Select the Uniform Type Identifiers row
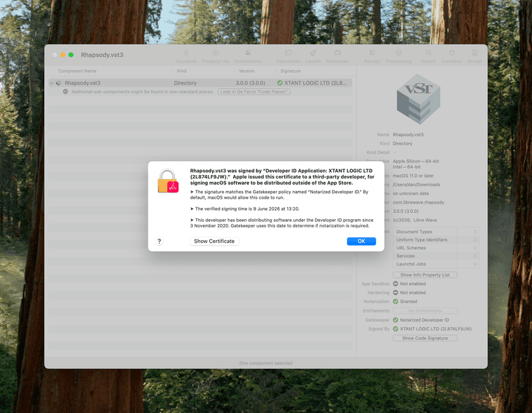This screenshot has width=532, height=413. 436,239
